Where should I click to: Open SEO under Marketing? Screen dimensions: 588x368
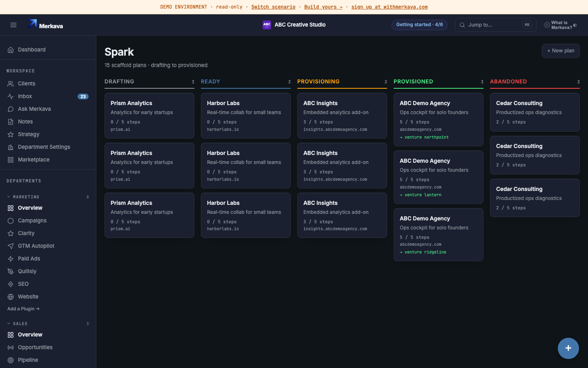48,284
